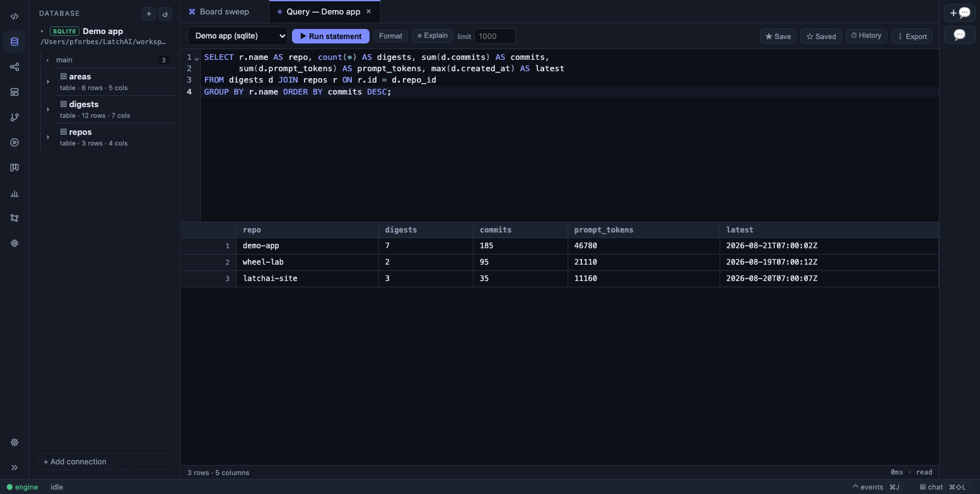Screen dimensions: 980x494
Task: Toggle the chat panel in status bar
Action: click(944, 487)
